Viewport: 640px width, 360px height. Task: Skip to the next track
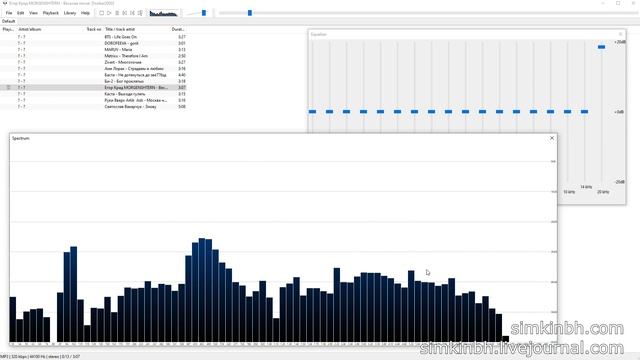pyautogui.click(x=132, y=13)
